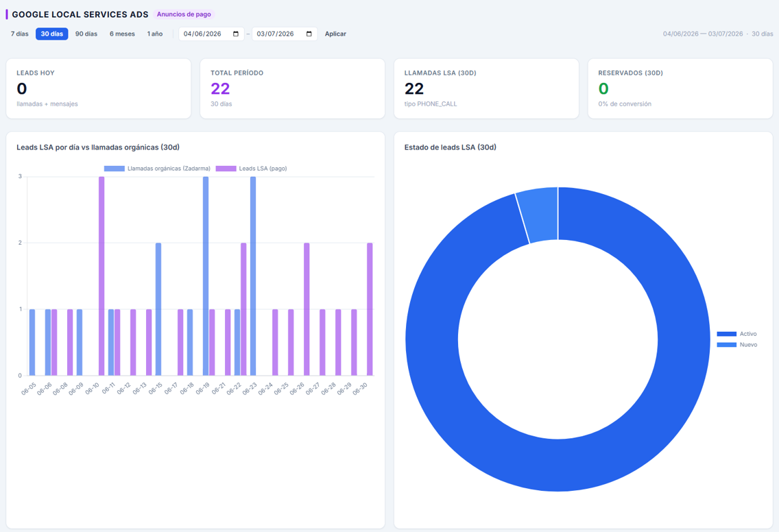This screenshot has height=532, width=779.
Task: Click the purple bar at 06-26
Action: 307,309
